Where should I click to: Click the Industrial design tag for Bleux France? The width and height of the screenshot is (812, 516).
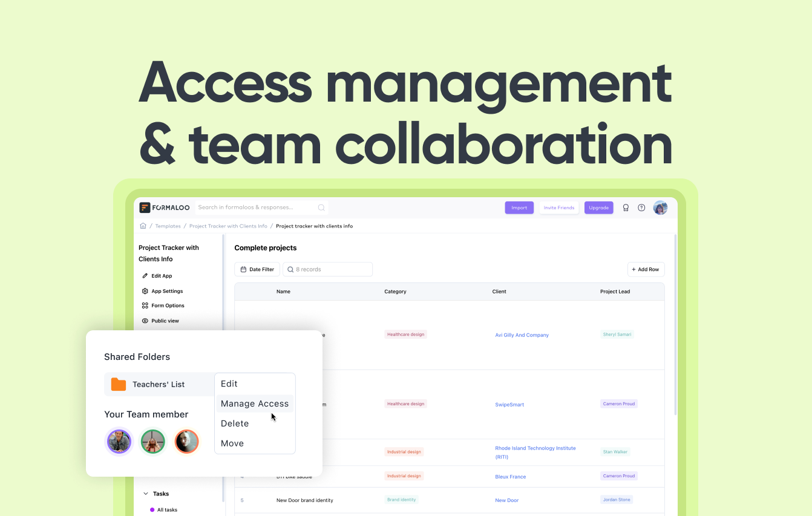point(404,476)
